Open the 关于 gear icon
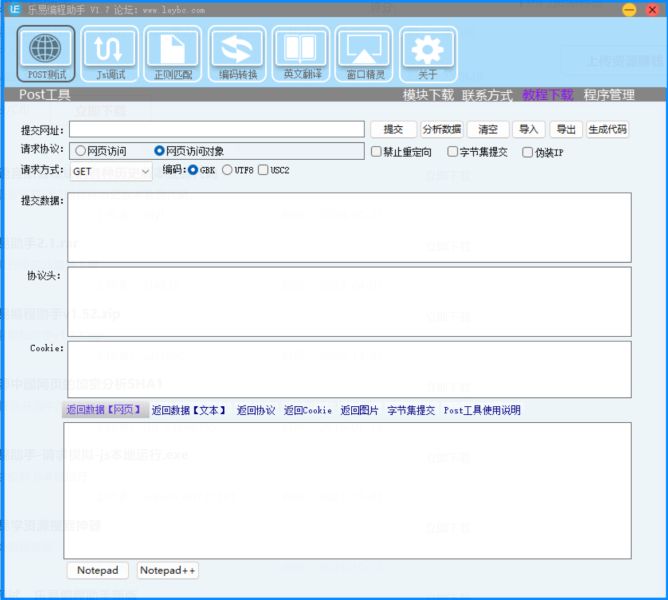 click(428, 52)
